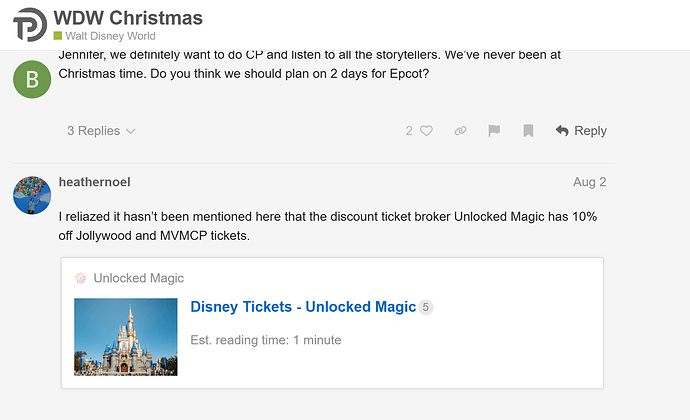
Task: Click the Unlocked Magic favicon
Action: (81, 278)
